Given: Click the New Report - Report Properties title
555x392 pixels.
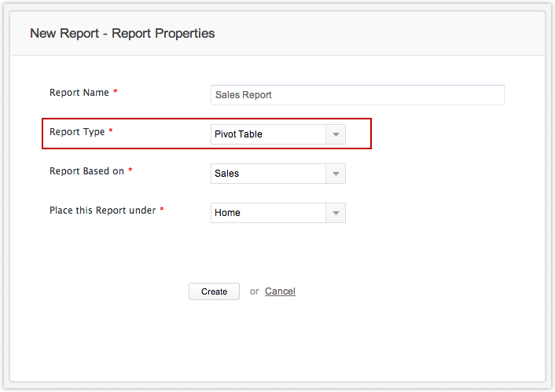Looking at the screenshot, I should pyautogui.click(x=122, y=34).
